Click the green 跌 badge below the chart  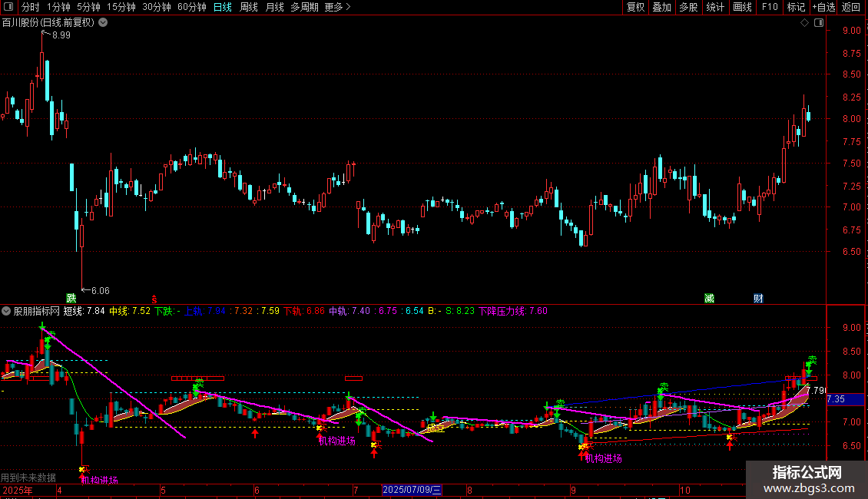coord(71,298)
